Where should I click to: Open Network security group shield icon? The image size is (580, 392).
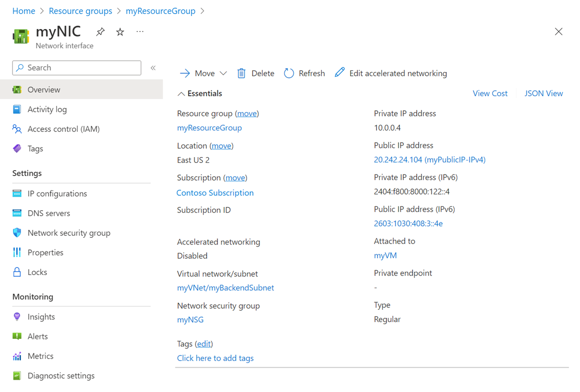pos(17,233)
